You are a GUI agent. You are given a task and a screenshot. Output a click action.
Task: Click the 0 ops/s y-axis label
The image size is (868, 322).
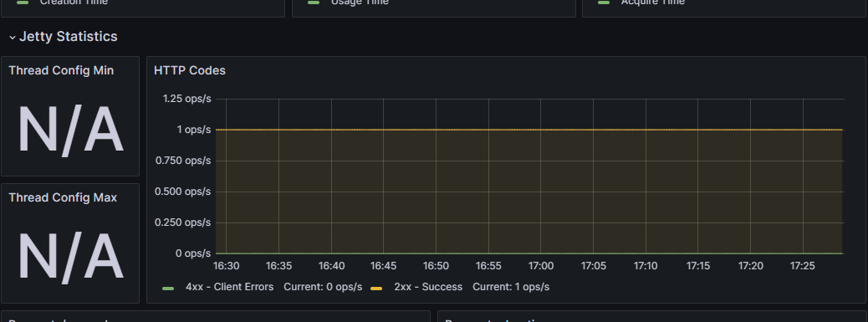tap(193, 253)
